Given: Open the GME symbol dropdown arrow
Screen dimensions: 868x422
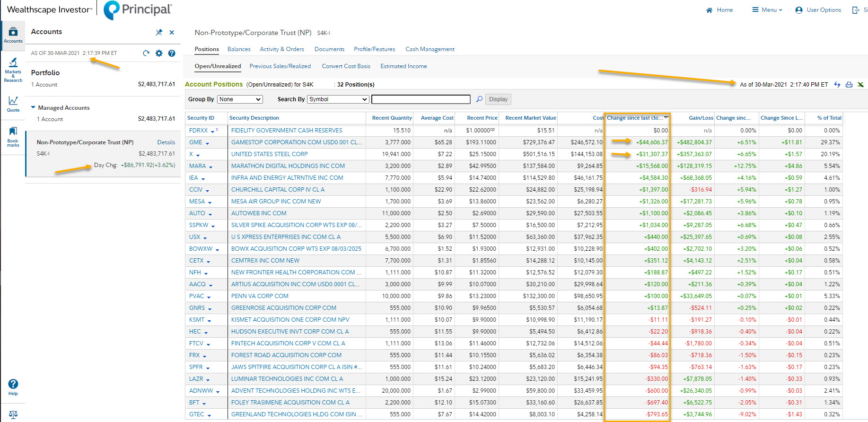Looking at the screenshot, I should coord(207,143).
